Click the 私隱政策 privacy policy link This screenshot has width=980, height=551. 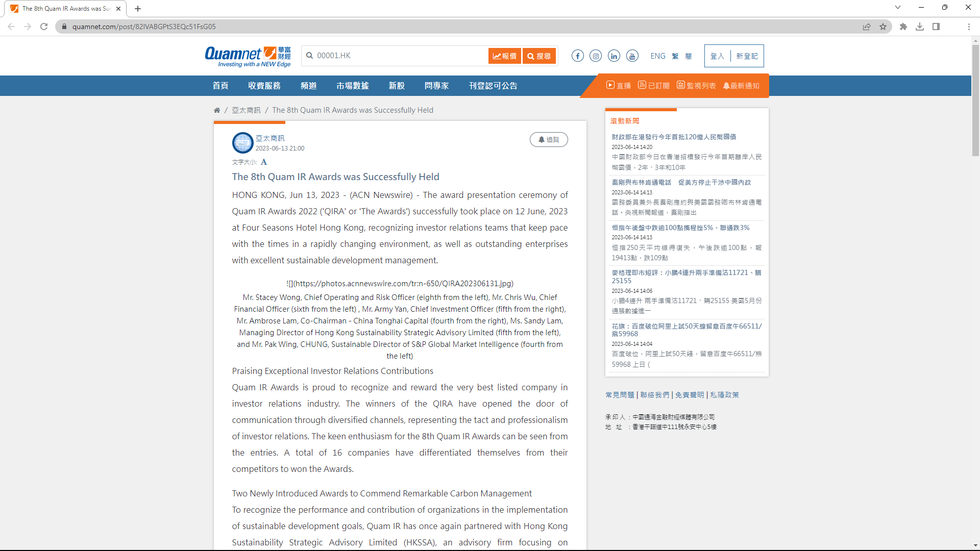(724, 395)
